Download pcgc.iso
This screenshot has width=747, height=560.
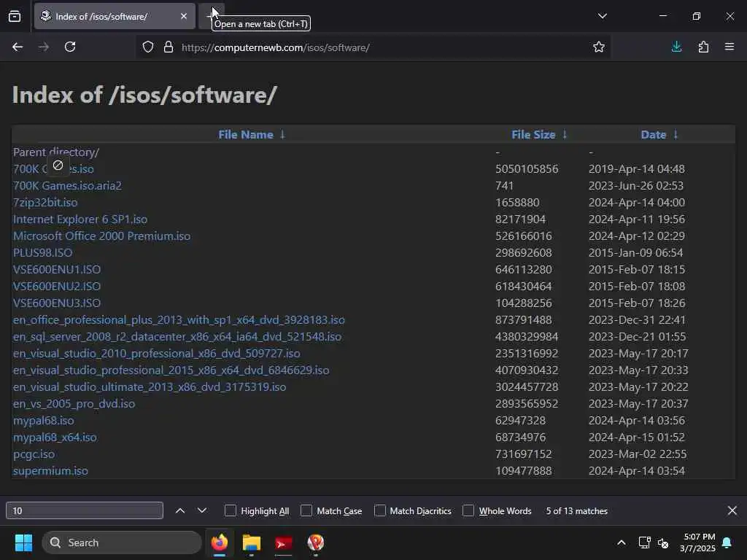[34, 454]
